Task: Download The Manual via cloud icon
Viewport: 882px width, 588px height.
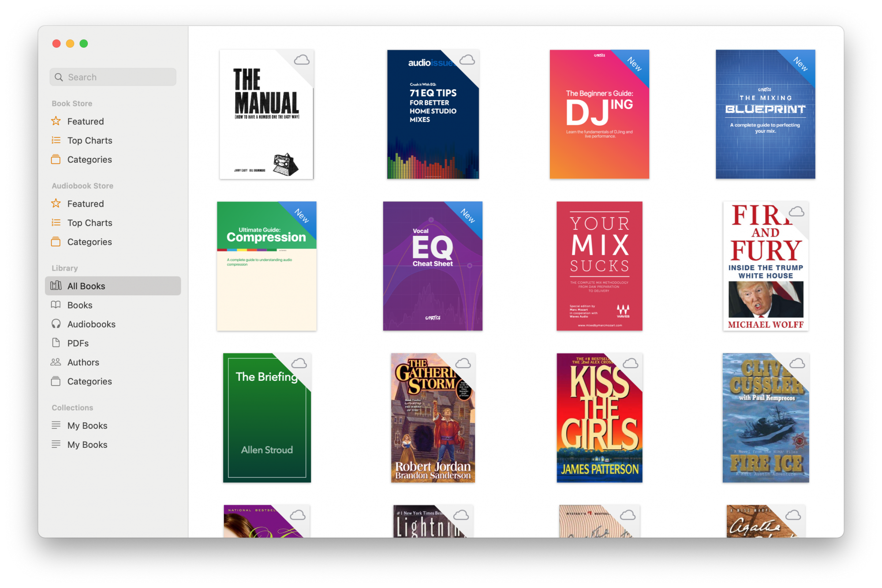Action: (302, 60)
